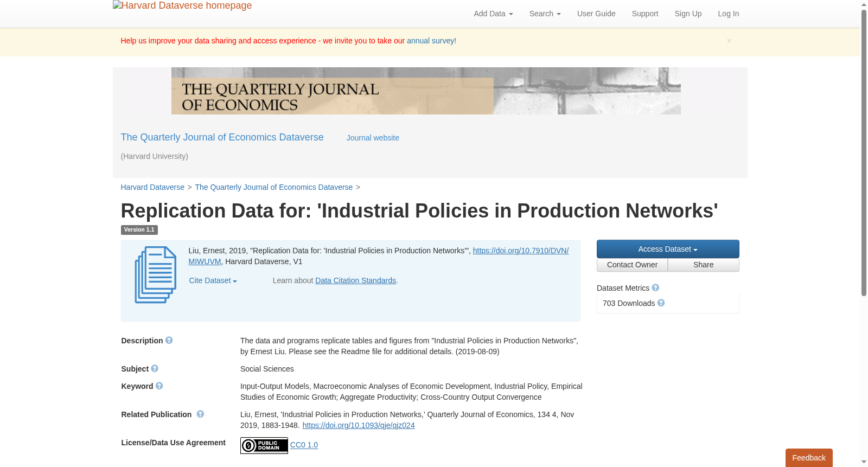
Task: Click the 'Social Sciences' subject value
Action: pyautogui.click(x=267, y=369)
